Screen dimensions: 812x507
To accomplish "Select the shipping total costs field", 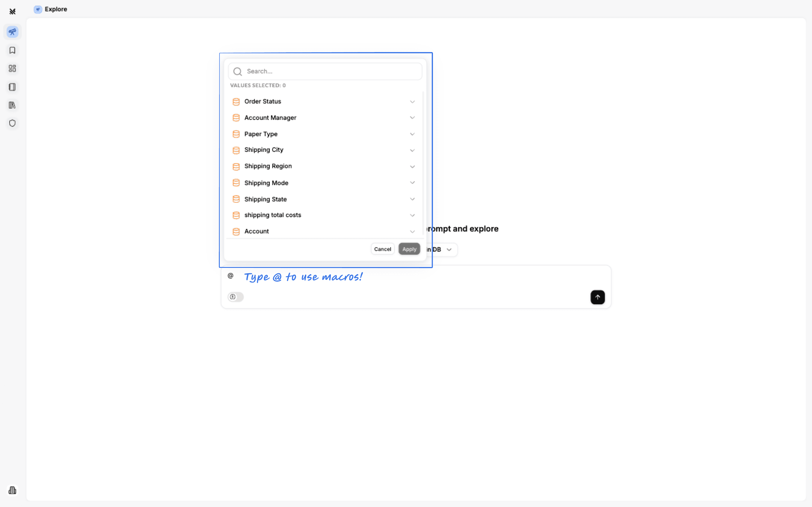I will pos(273,215).
